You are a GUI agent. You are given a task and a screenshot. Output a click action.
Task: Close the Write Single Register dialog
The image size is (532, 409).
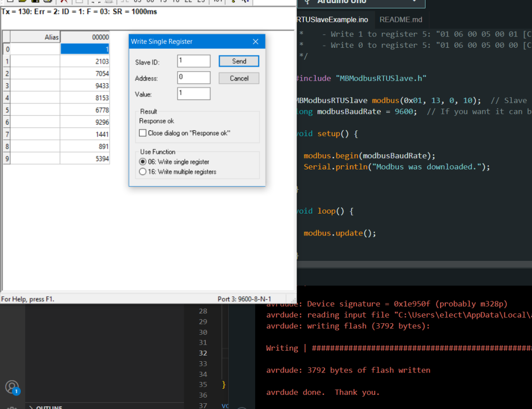click(256, 42)
